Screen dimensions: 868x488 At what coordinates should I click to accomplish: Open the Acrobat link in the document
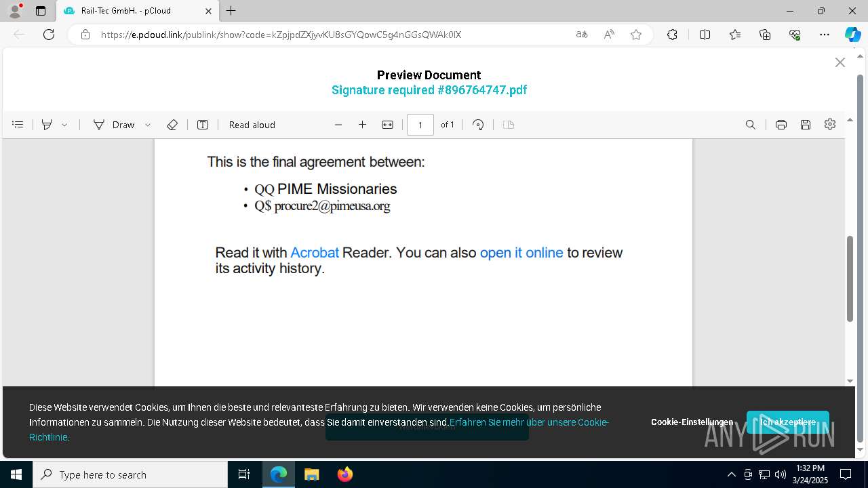coord(315,253)
